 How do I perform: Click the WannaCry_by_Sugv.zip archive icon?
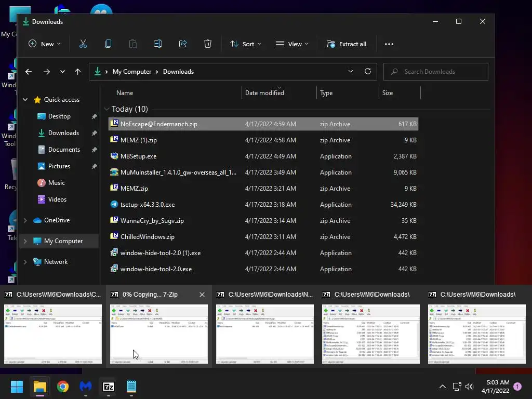[114, 220]
